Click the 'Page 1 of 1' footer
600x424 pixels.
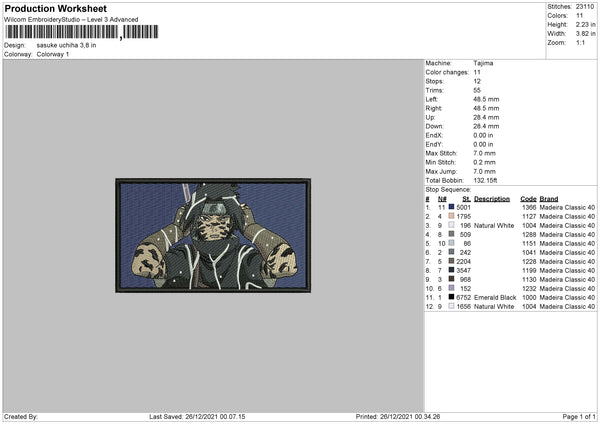pos(579,416)
